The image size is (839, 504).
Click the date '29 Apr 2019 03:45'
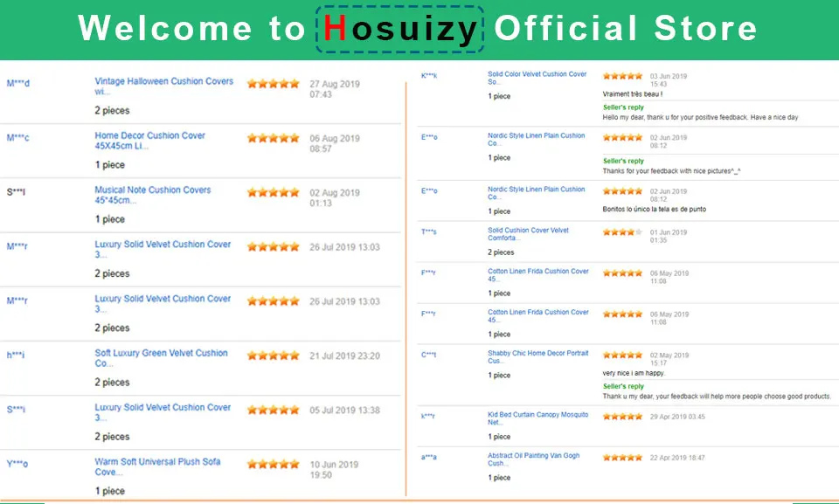[x=677, y=417]
